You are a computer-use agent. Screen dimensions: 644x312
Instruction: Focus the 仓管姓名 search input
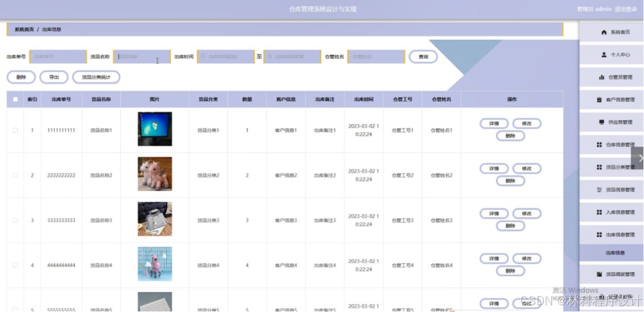click(376, 57)
